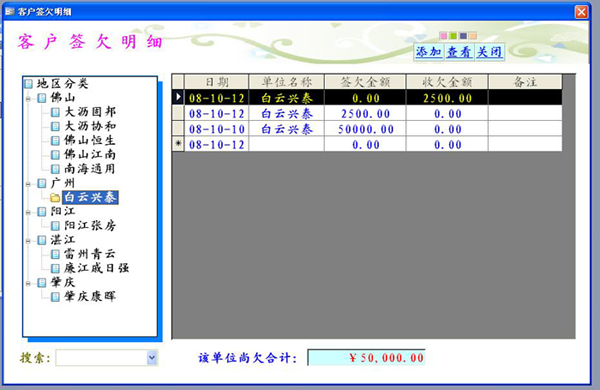Select 雷州青云 in the tree
The image size is (600, 390).
(x=90, y=254)
